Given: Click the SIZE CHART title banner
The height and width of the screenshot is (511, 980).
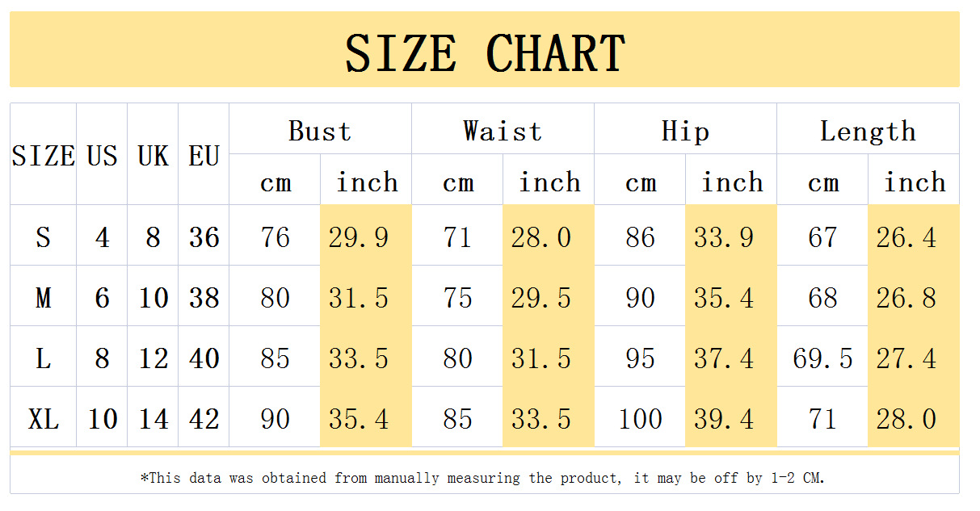Looking at the screenshot, I should click(x=485, y=52).
